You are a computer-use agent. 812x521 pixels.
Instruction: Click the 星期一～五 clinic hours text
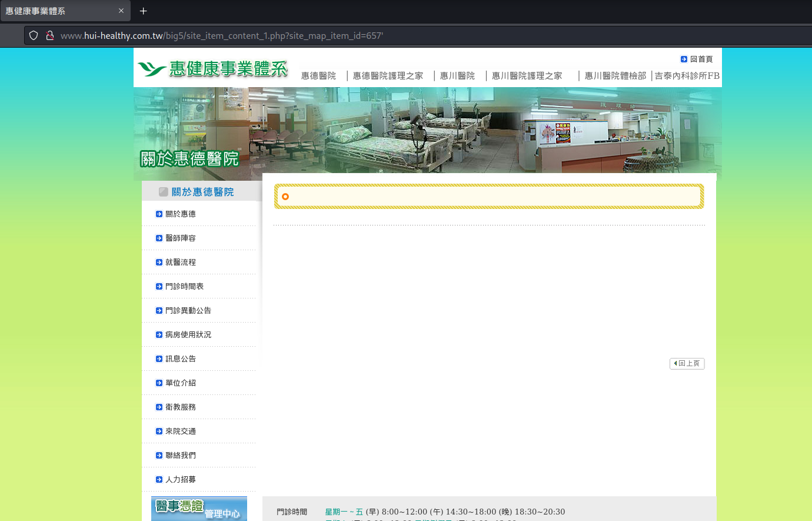click(344, 512)
